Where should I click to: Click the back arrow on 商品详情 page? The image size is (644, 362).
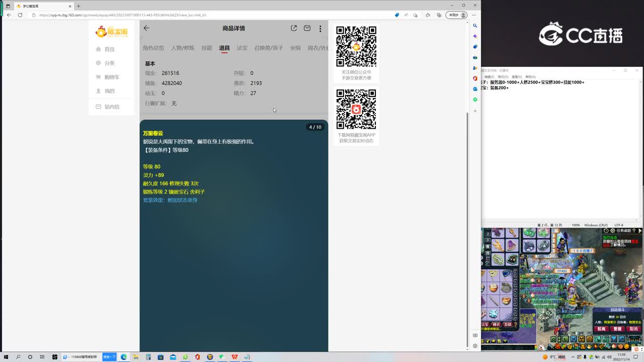146,28
